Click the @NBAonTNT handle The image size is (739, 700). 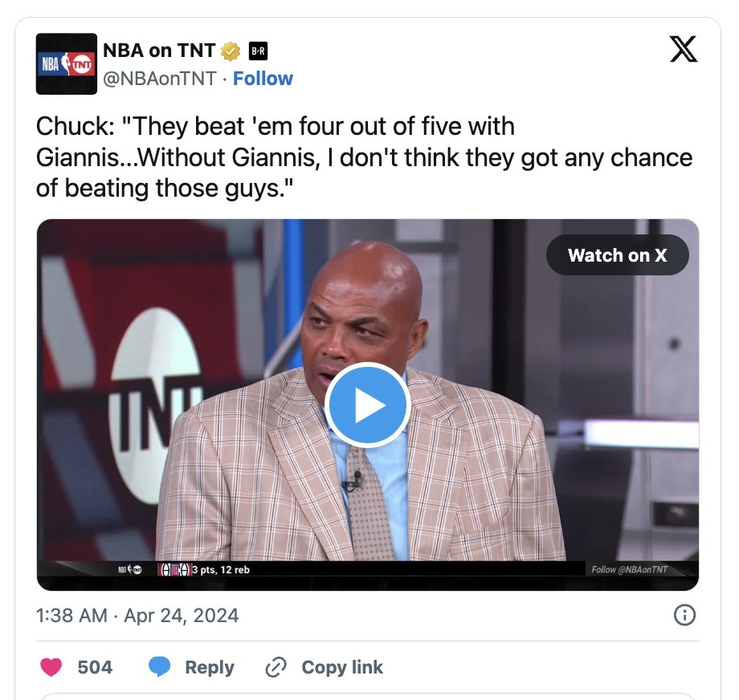(159, 79)
